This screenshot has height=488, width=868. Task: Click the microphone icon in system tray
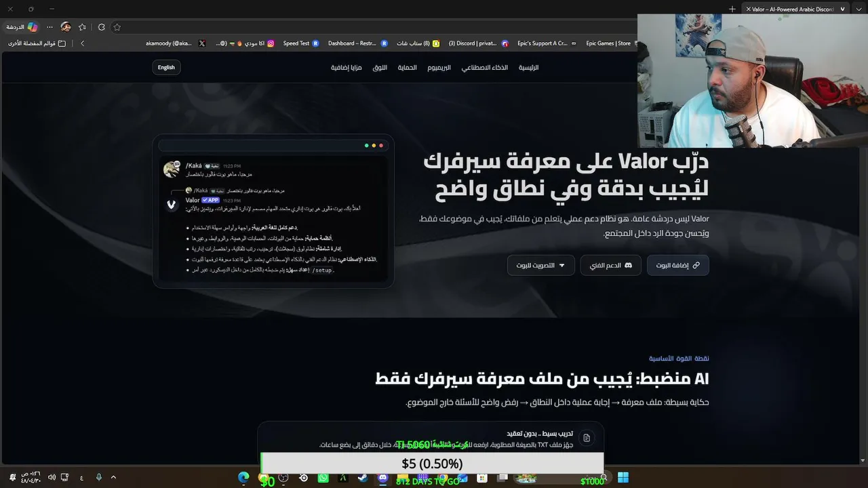coord(98,477)
